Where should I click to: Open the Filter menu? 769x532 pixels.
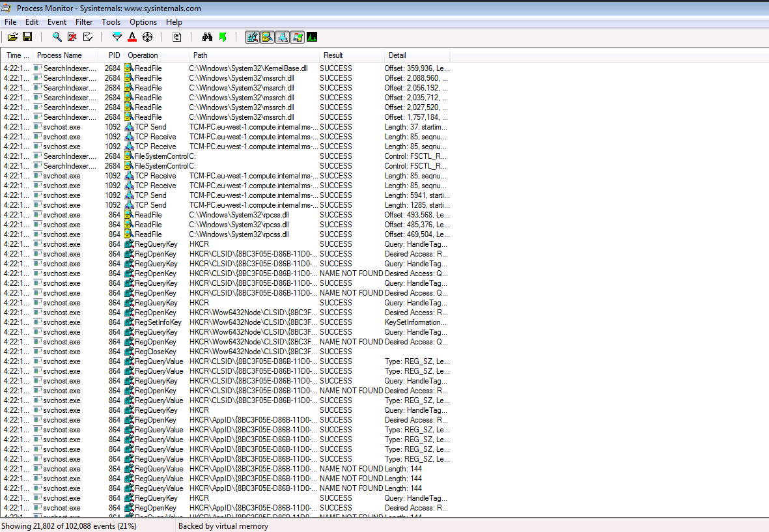[84, 22]
